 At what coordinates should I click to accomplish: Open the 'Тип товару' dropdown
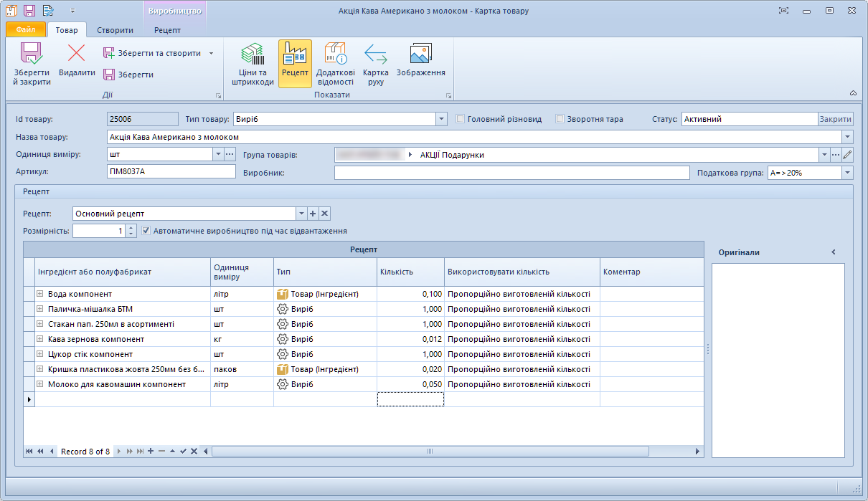pos(442,119)
